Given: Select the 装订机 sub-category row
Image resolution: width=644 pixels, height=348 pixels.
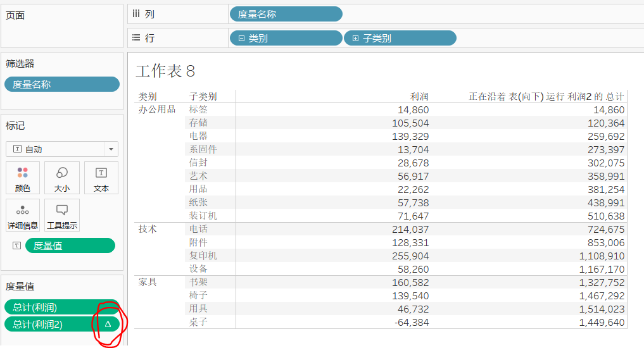Looking at the screenshot, I should (x=203, y=216).
